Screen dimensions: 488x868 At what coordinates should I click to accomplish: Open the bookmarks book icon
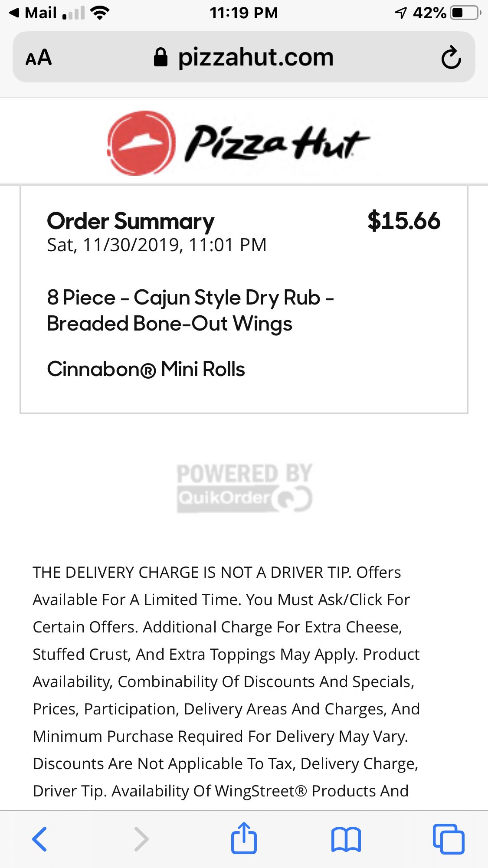(346, 839)
